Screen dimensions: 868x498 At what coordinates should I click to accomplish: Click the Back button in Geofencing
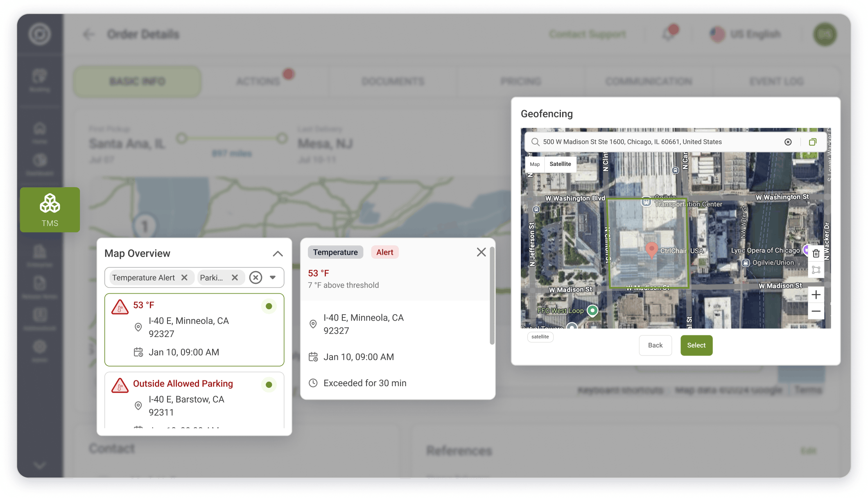click(x=655, y=345)
